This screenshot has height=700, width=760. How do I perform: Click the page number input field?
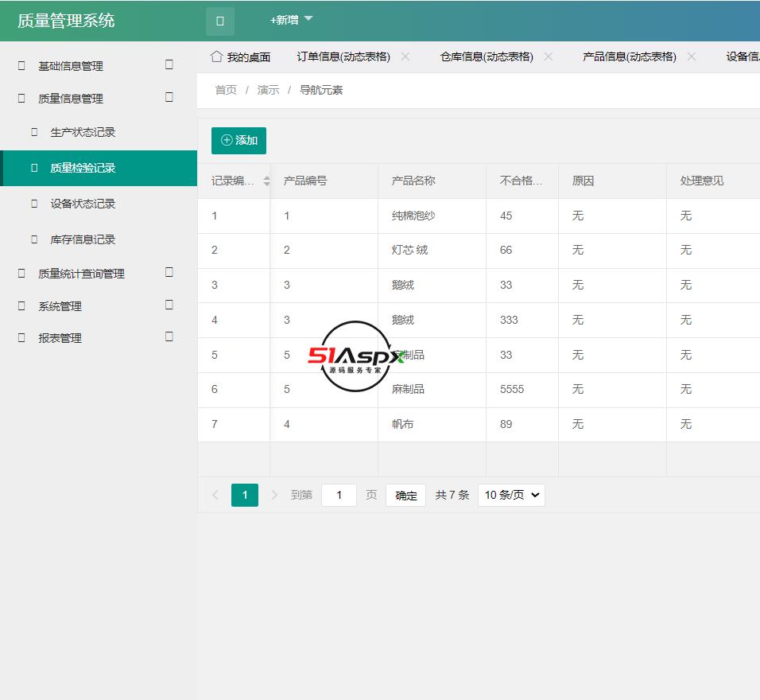coord(339,495)
